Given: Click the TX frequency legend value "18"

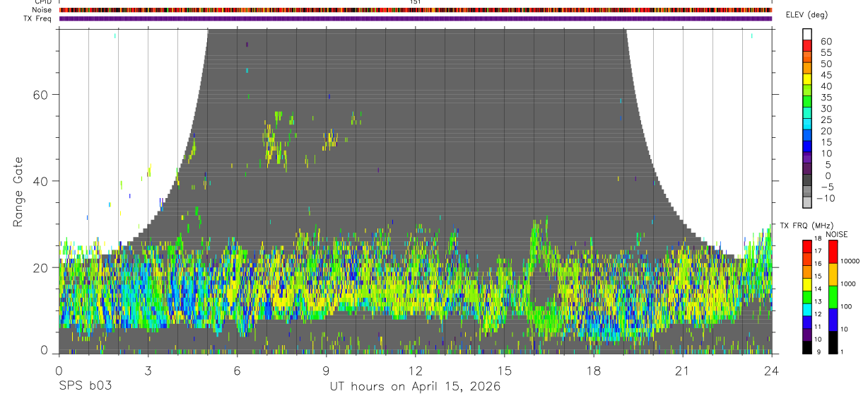Looking at the screenshot, I should click(x=819, y=238).
